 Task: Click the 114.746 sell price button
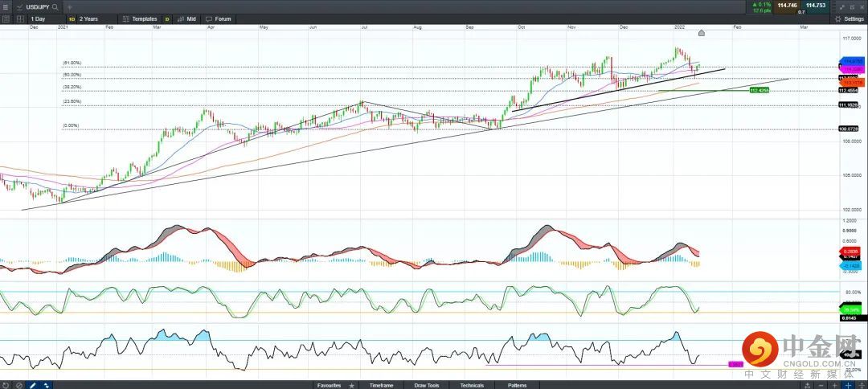[x=787, y=6]
